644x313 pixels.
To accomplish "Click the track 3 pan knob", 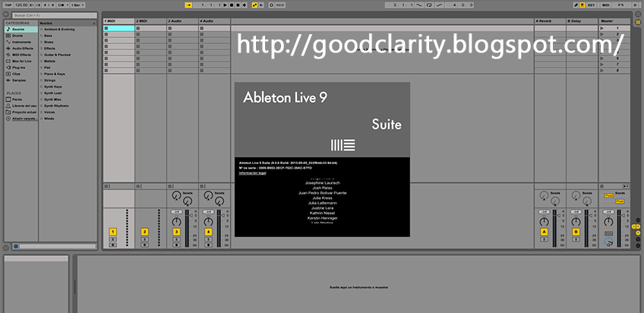I will [x=176, y=223].
